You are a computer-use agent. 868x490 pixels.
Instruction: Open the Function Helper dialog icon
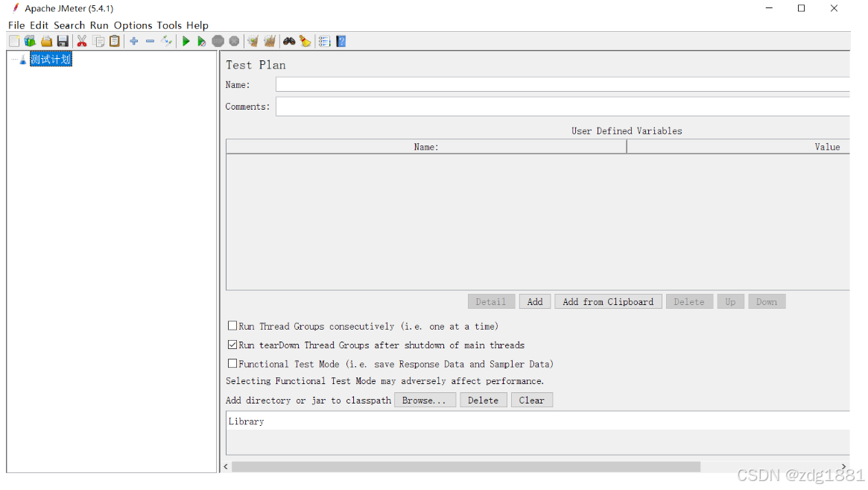point(324,41)
